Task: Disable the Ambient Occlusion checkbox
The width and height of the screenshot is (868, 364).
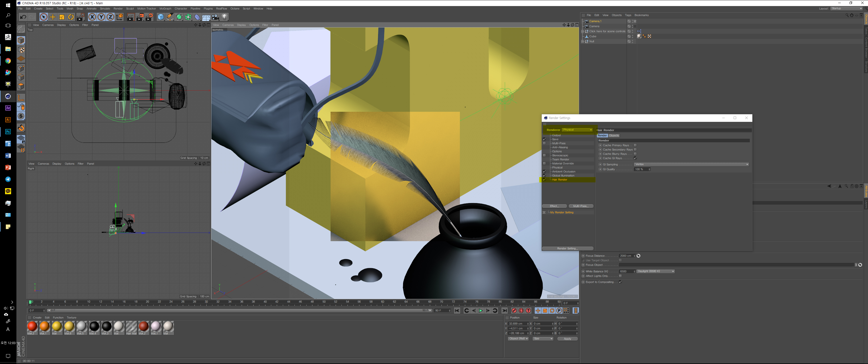Action: click(544, 172)
